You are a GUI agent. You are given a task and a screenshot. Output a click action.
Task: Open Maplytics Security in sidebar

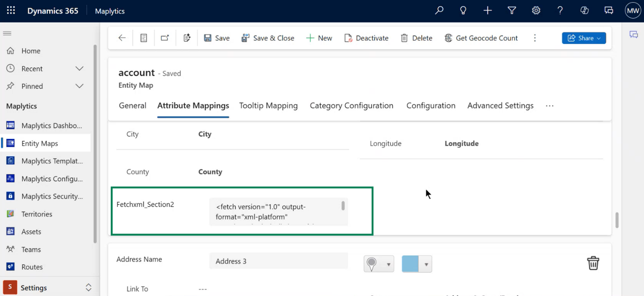[52, 196]
